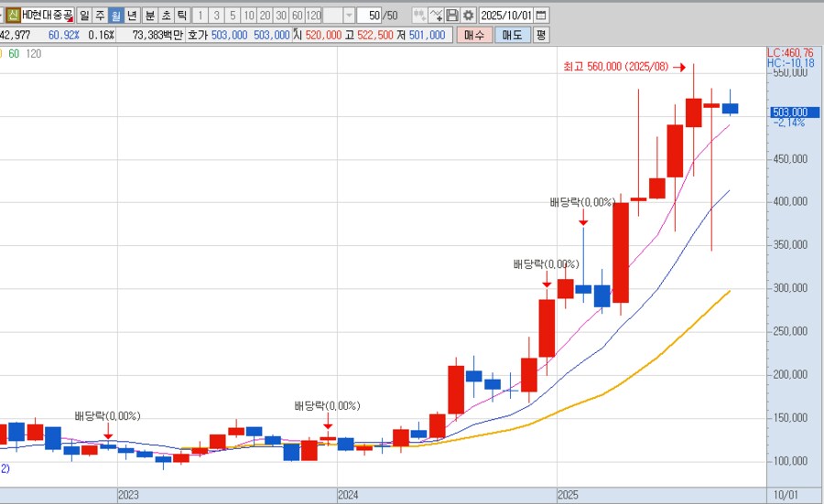Click the candlestick chart type icon
The width and height of the screenshot is (824, 504).
(418, 16)
